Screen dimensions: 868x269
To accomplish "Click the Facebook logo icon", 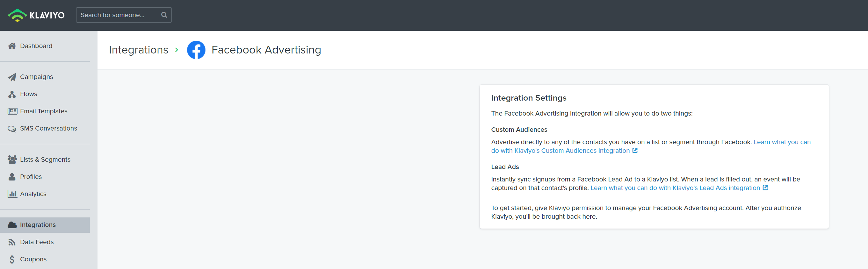I will (x=196, y=50).
